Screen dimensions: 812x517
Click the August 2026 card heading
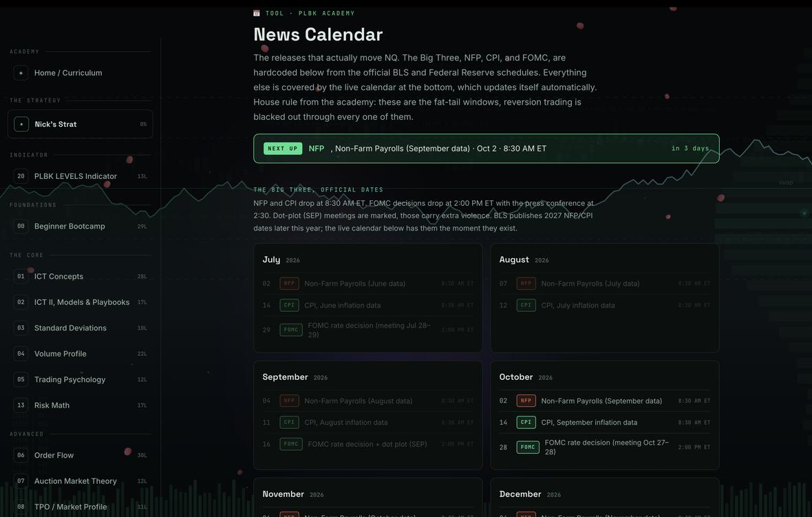524,260
